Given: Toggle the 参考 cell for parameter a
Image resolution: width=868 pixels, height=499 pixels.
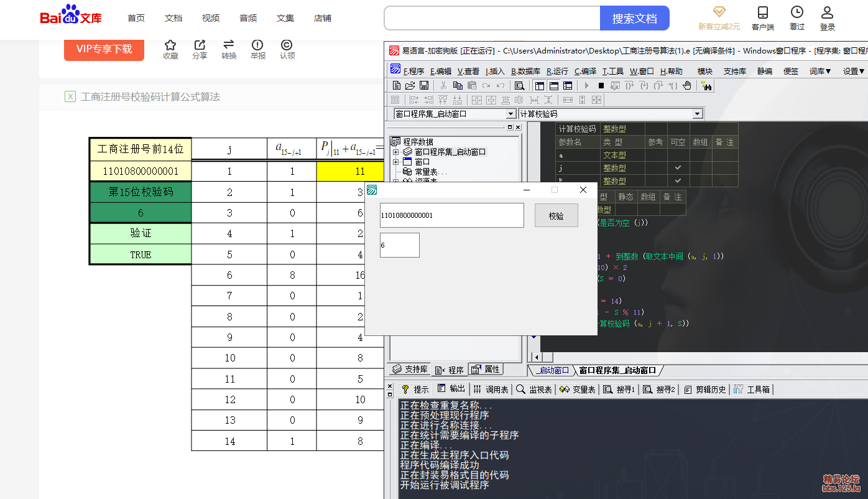Looking at the screenshot, I should pos(655,155).
